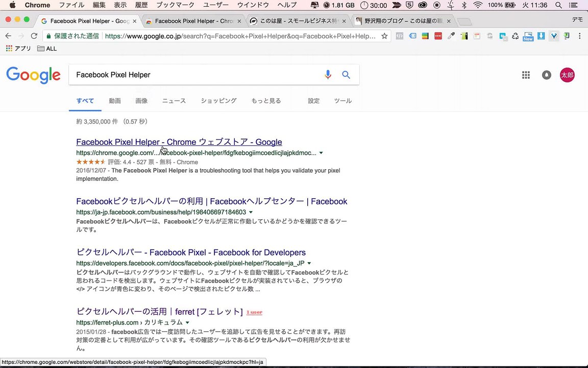Open a new tab with the new-tab button

coord(464,21)
